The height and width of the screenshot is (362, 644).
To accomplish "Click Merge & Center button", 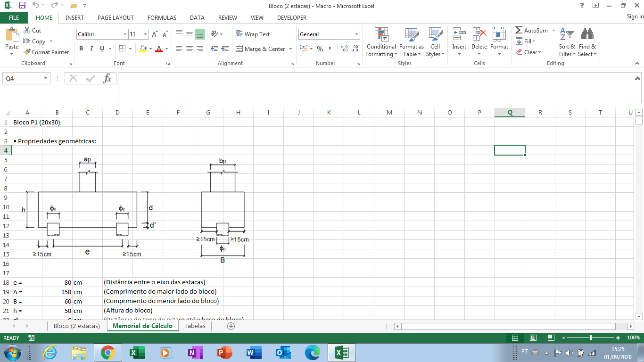I will click(260, 49).
